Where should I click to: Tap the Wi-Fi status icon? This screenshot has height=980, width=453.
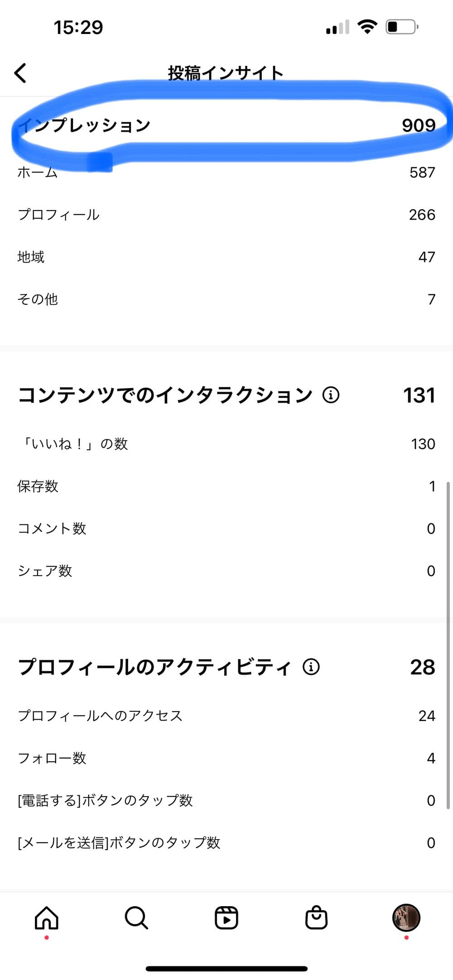(367, 27)
